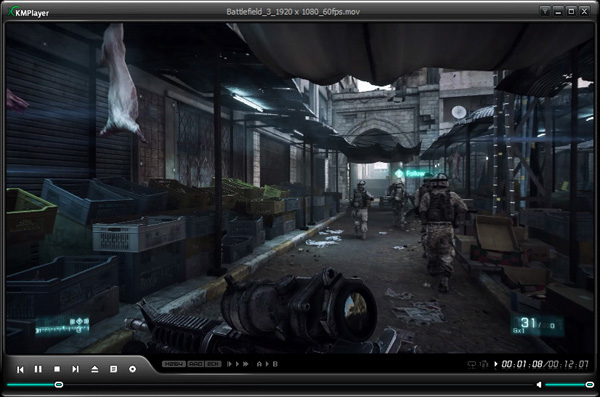This screenshot has height=397, width=600.
Task: Open the KMPlayer logo main menu
Action: (29, 12)
